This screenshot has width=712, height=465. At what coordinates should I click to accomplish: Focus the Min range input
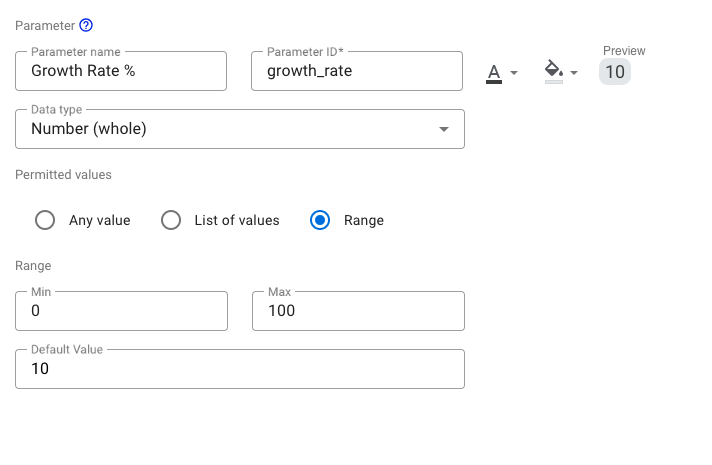121,311
